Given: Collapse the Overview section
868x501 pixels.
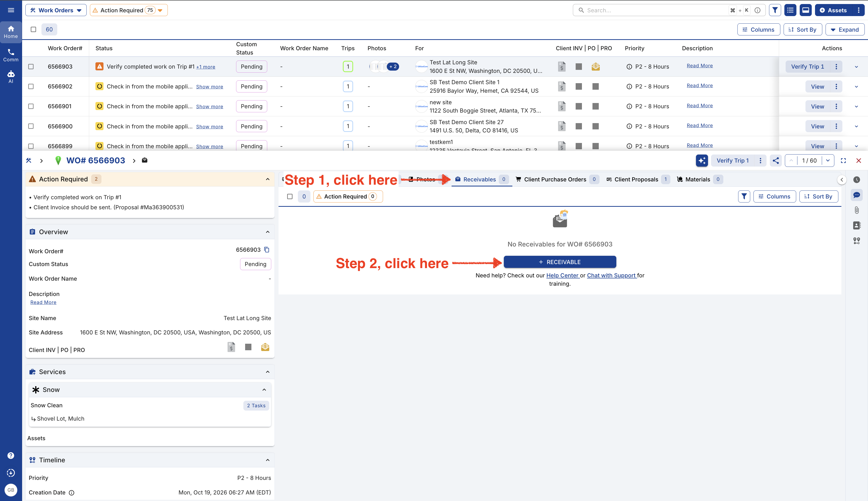Looking at the screenshot, I should (x=267, y=232).
